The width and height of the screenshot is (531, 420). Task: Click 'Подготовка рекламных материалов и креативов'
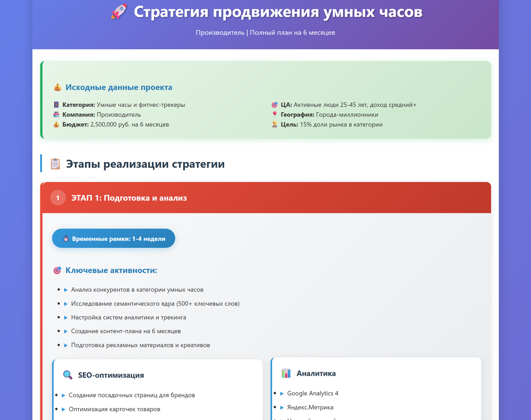coord(141,345)
